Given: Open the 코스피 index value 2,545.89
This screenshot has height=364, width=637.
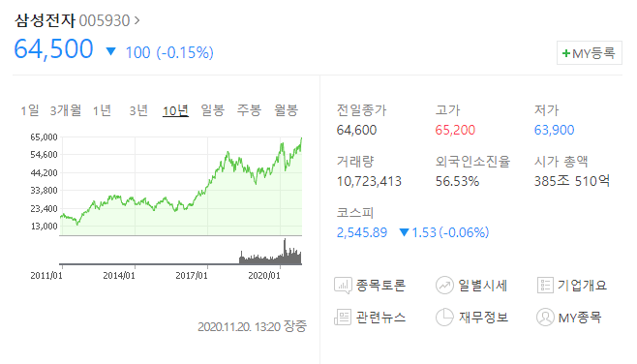Looking at the screenshot, I should click(361, 232).
